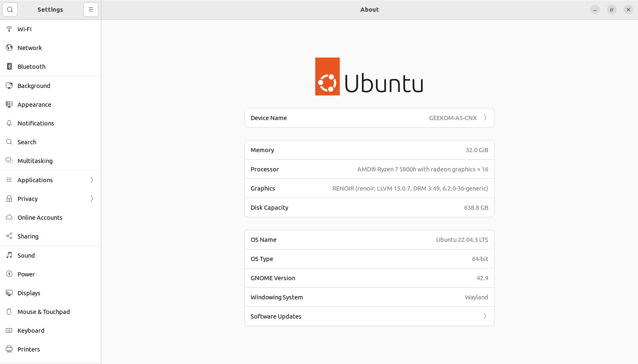638x364 pixels.
Task: Click the Bluetooth icon in sidebar
Action: click(9, 66)
